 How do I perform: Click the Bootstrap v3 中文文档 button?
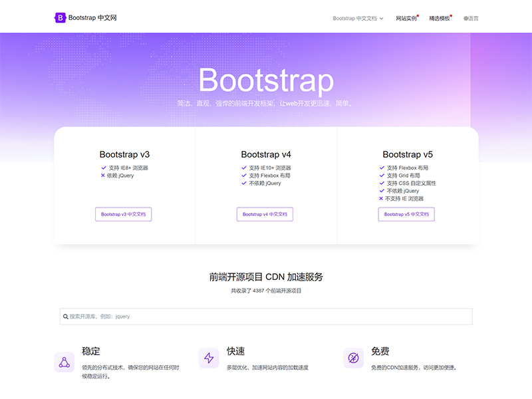click(x=124, y=214)
